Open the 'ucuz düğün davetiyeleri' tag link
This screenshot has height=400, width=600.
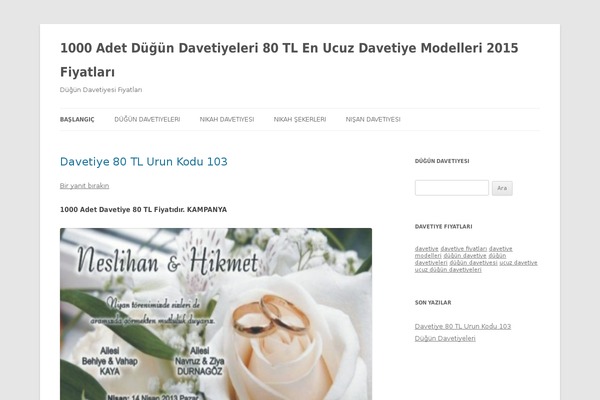[448, 269]
